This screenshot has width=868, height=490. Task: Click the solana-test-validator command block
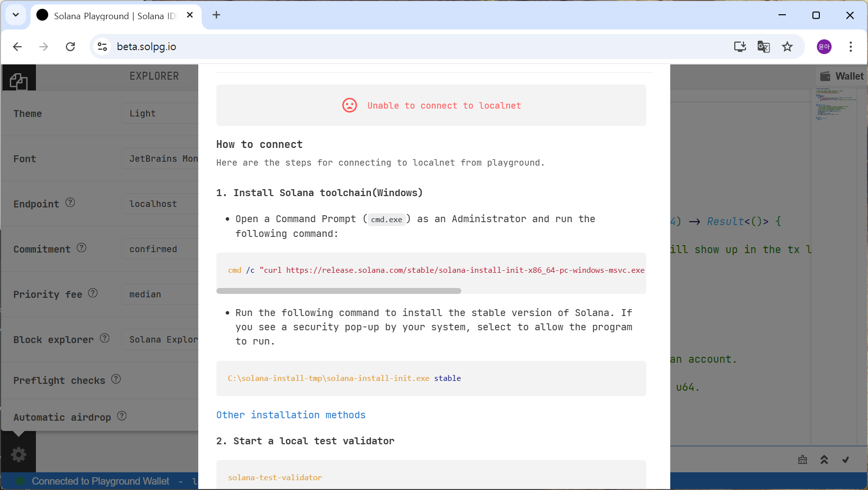(x=431, y=475)
